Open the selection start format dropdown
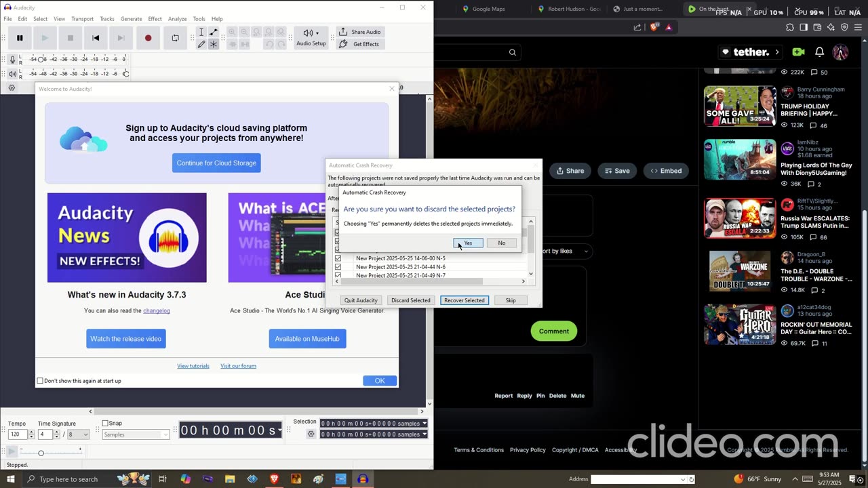Image resolution: width=868 pixels, height=488 pixels. [x=425, y=424]
